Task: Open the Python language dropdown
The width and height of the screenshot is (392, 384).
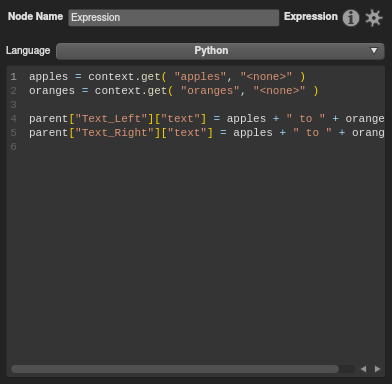Action: pos(220,51)
